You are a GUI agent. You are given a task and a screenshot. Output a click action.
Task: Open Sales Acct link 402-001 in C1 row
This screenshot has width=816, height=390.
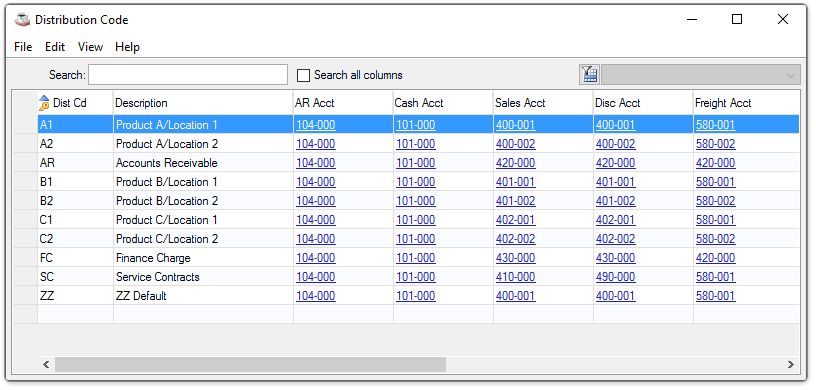click(515, 220)
